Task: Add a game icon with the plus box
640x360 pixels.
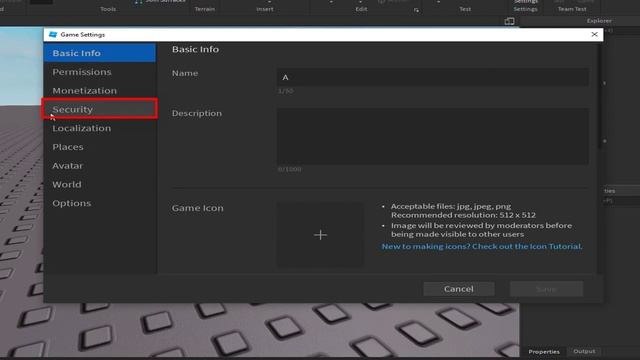Action: 320,235
